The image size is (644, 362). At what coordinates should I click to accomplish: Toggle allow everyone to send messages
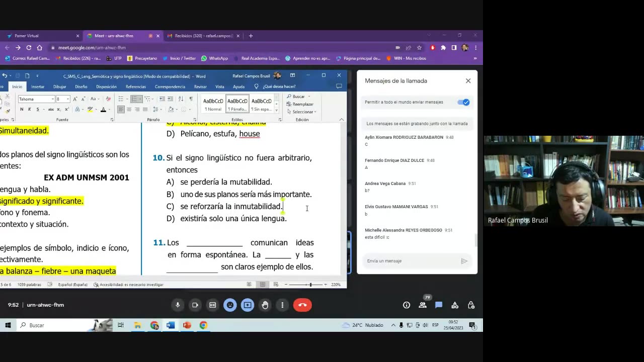coord(463,102)
